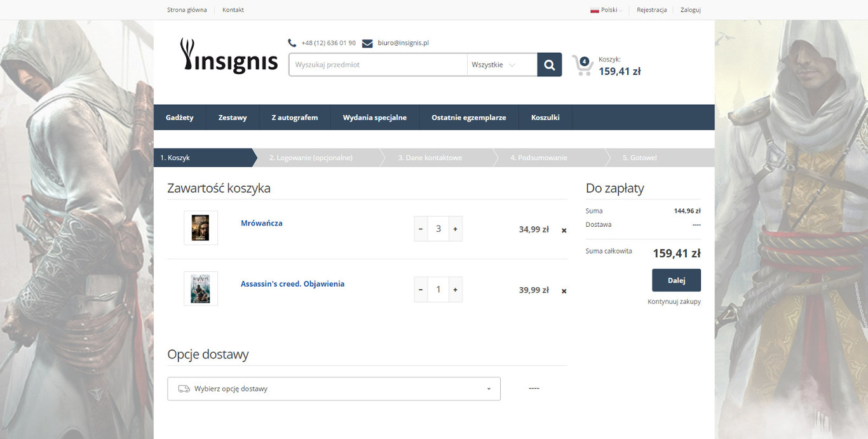Click the Zawartość koszyka heading
Image resolution: width=868 pixels, height=439 pixels.
[x=219, y=188]
